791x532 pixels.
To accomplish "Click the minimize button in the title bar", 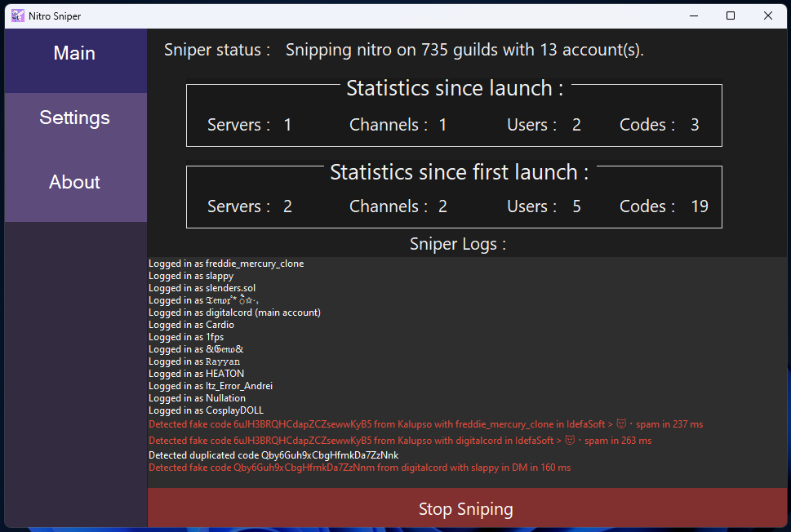I will tap(693, 16).
